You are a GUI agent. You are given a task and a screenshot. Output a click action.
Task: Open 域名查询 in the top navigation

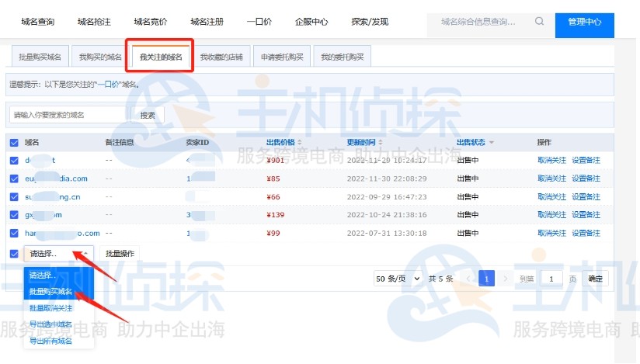point(38,22)
